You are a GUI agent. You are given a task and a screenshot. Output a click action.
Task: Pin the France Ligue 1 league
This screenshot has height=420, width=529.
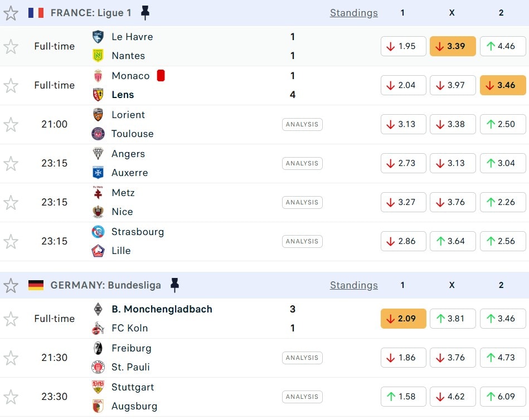[x=145, y=13]
